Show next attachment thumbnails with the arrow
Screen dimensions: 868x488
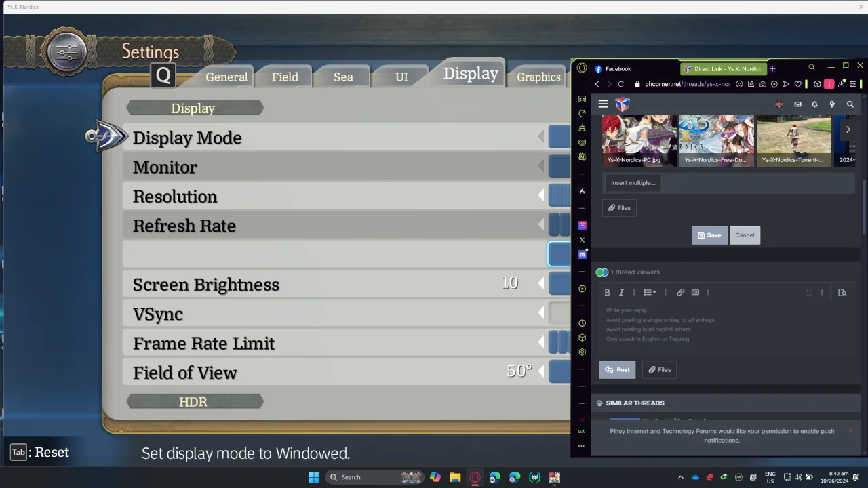click(848, 129)
